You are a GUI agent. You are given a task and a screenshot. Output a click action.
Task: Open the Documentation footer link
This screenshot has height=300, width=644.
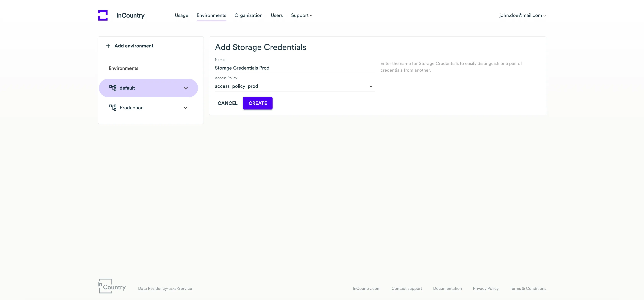pos(447,288)
